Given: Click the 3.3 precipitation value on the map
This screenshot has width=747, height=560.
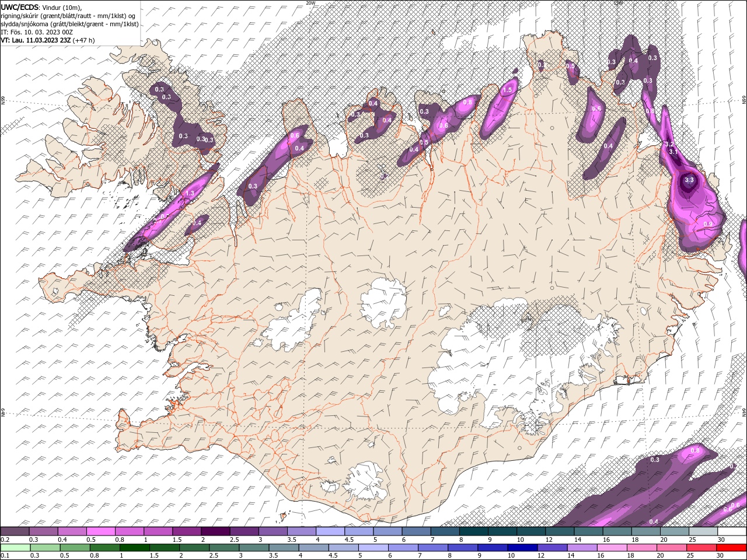Looking at the screenshot, I should coord(689,180).
